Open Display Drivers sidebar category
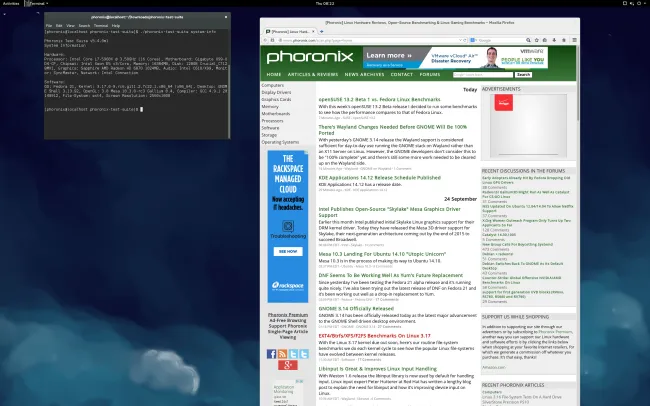 pyautogui.click(x=276, y=92)
